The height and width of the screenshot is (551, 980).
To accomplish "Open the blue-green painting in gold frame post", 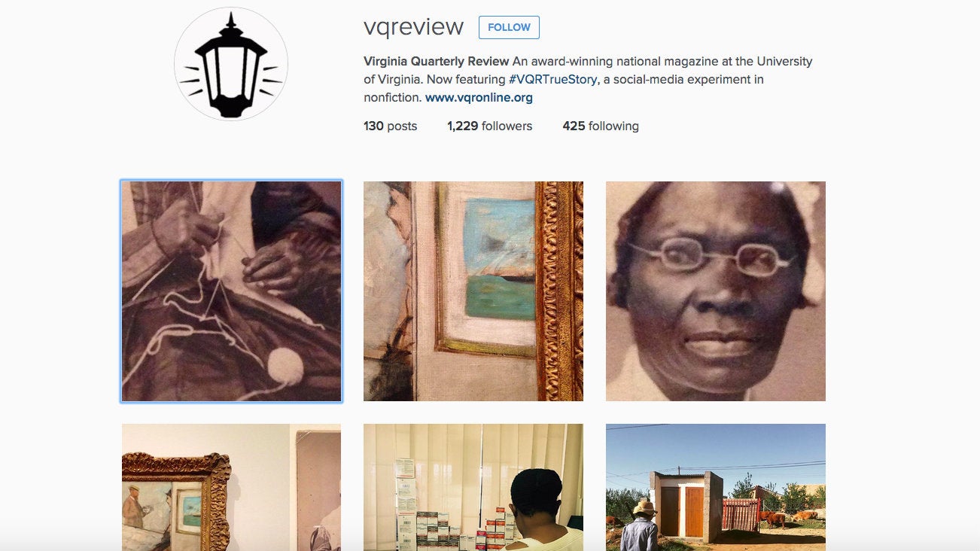I will tap(473, 291).
